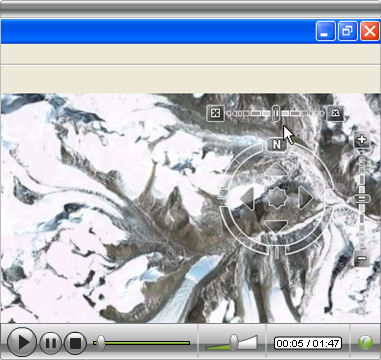Image resolution: width=381 pixels, height=360 pixels.
Task: Pause the video
Action: coord(51,343)
